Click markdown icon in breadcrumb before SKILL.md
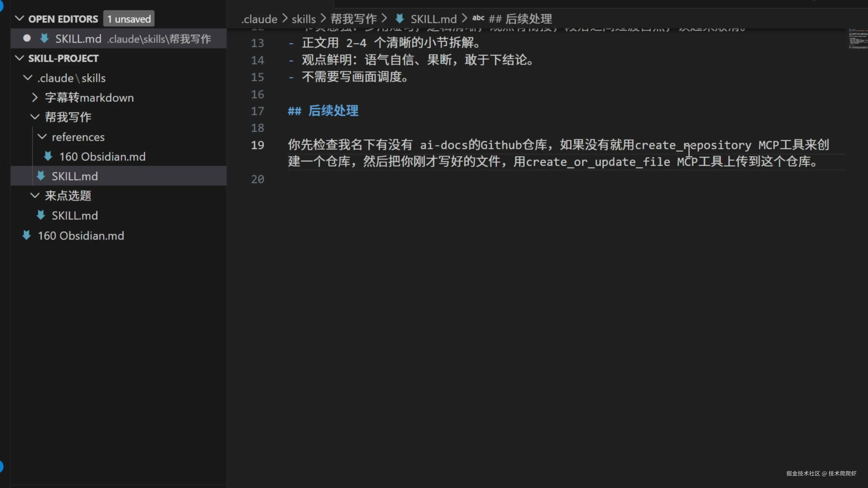868x488 pixels. point(400,19)
